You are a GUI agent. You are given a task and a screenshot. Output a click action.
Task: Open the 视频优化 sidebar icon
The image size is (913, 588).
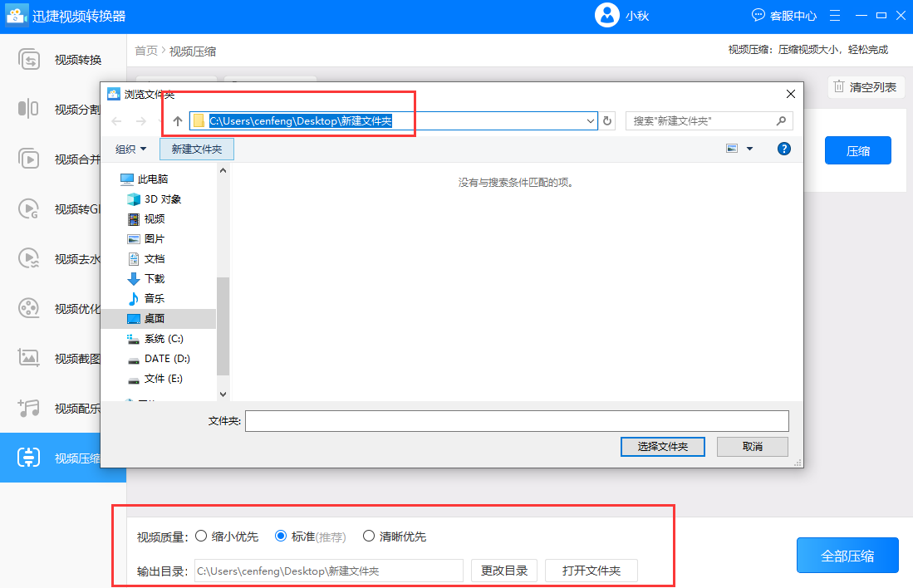point(28,308)
